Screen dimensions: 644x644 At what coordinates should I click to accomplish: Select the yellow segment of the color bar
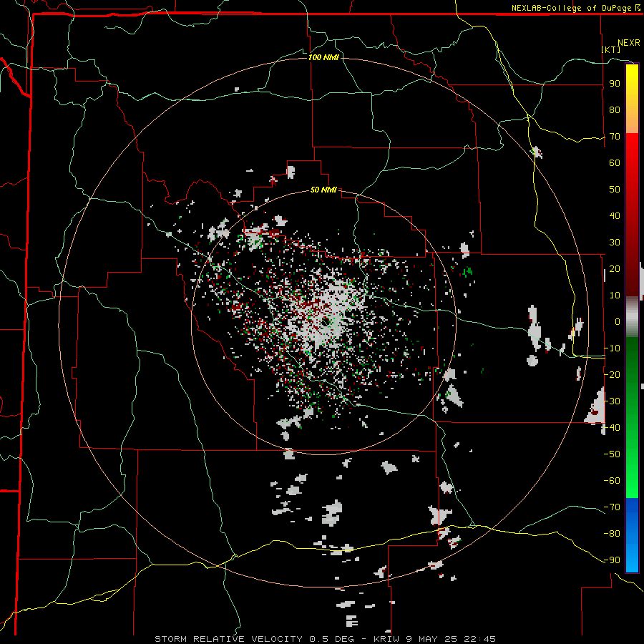[x=632, y=99]
